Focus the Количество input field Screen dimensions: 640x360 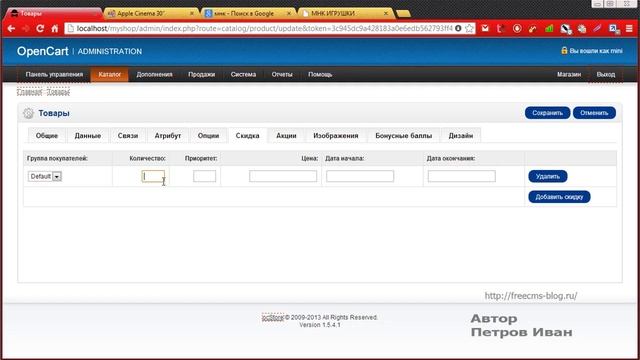click(x=153, y=176)
